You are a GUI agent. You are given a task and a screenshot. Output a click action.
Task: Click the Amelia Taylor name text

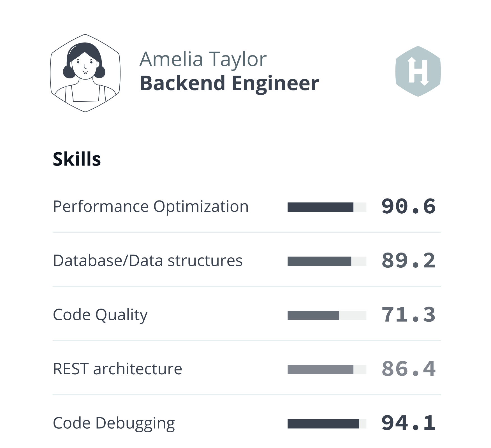[203, 59]
